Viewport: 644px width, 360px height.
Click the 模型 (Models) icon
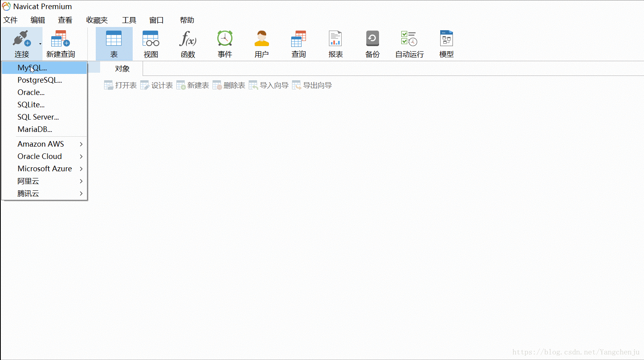click(x=446, y=43)
